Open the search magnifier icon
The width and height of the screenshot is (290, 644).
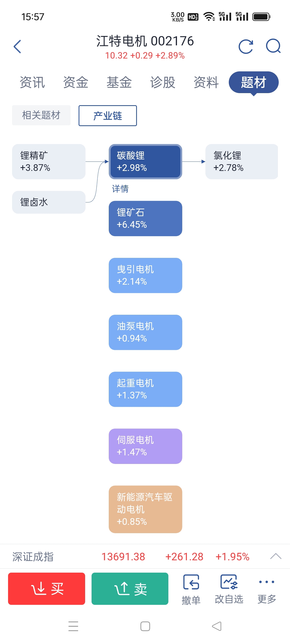[273, 46]
